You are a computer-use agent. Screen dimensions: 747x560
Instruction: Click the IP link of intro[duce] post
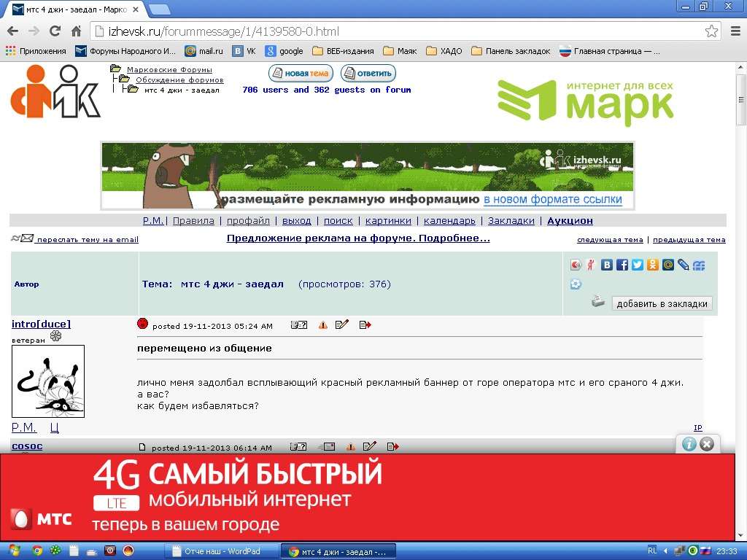pos(698,427)
